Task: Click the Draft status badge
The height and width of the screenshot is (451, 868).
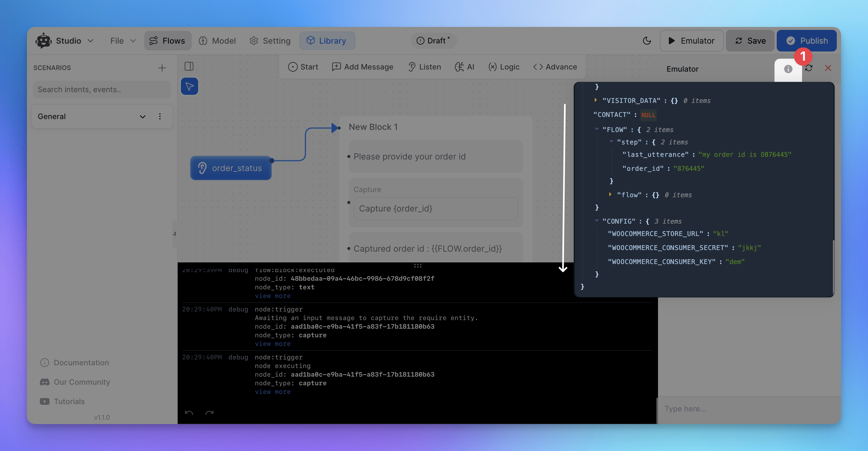Action: [433, 41]
